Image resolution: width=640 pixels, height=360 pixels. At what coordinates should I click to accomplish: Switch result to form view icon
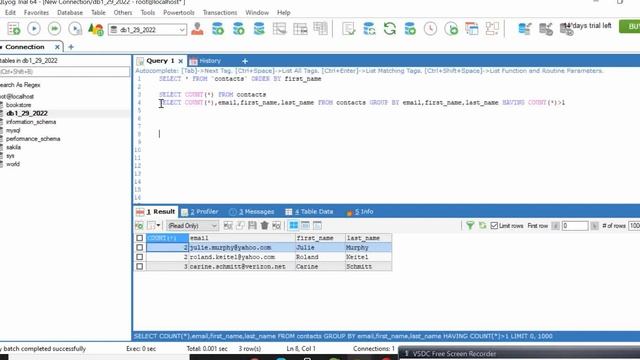coord(305,225)
